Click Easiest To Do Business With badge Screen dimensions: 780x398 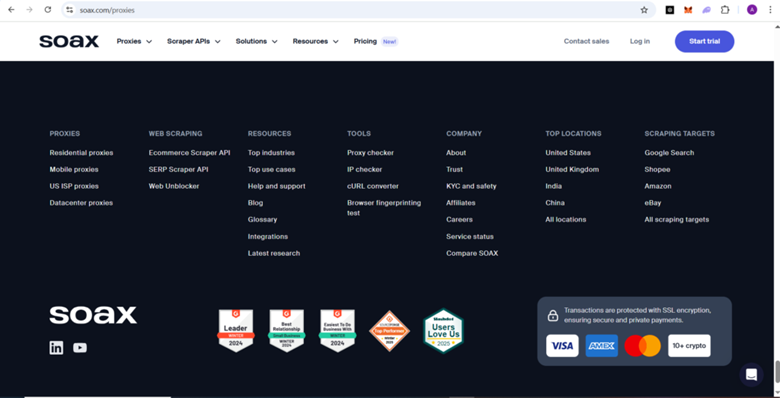pyautogui.click(x=337, y=330)
